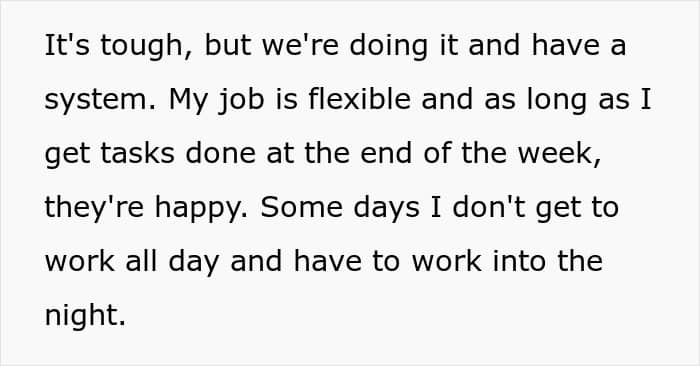
Task: Click the word "tasks"
Action: click(137, 152)
